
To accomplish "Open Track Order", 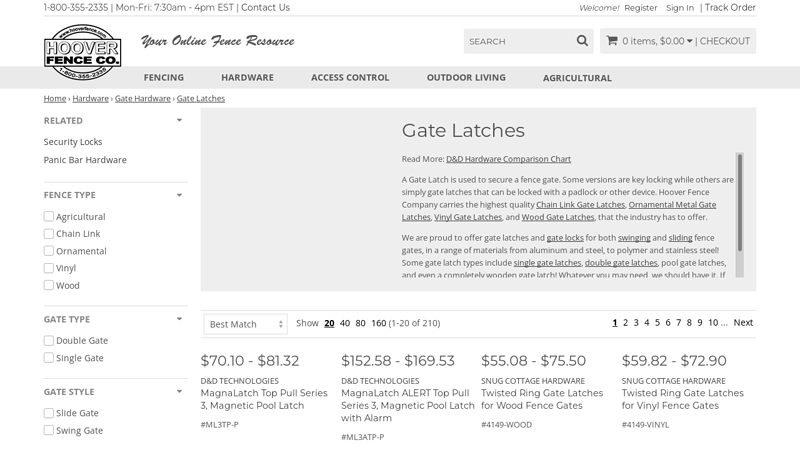I will click(x=730, y=8).
